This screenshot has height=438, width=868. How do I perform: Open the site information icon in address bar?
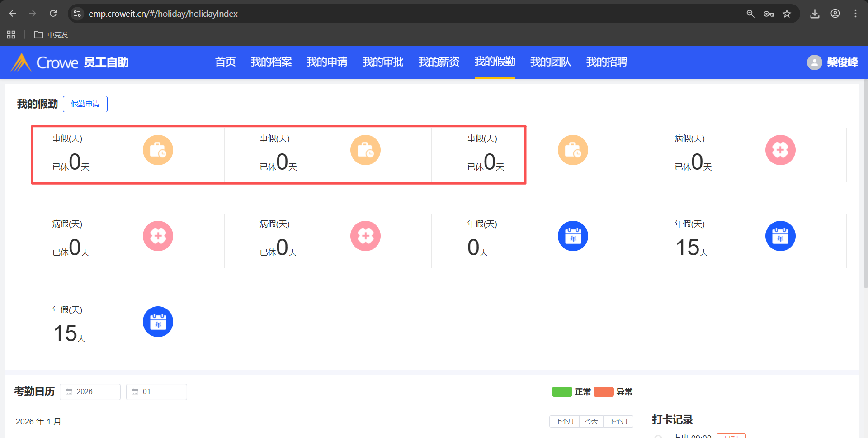tap(77, 14)
